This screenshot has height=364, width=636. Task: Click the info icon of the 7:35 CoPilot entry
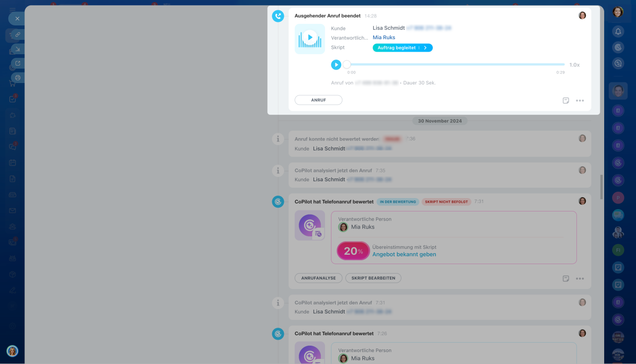pos(278,171)
